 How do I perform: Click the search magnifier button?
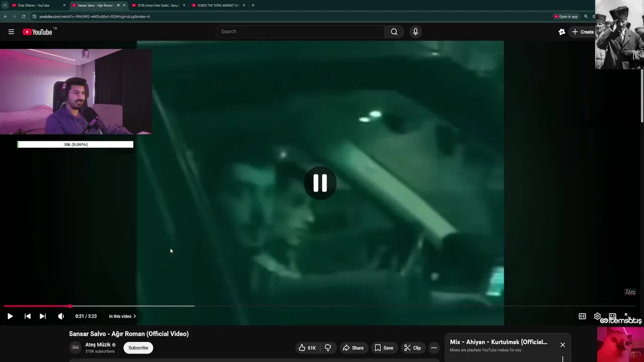394,32
